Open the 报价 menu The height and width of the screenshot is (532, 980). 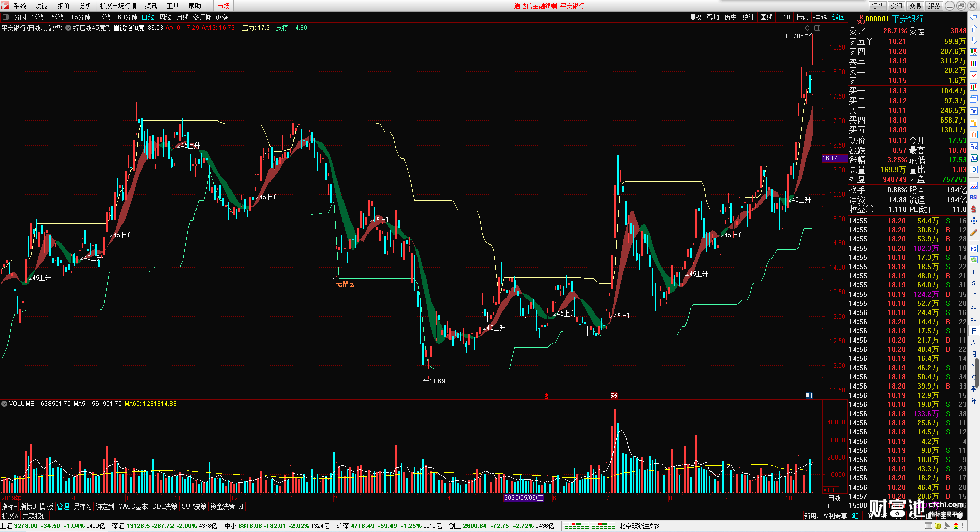pos(64,6)
